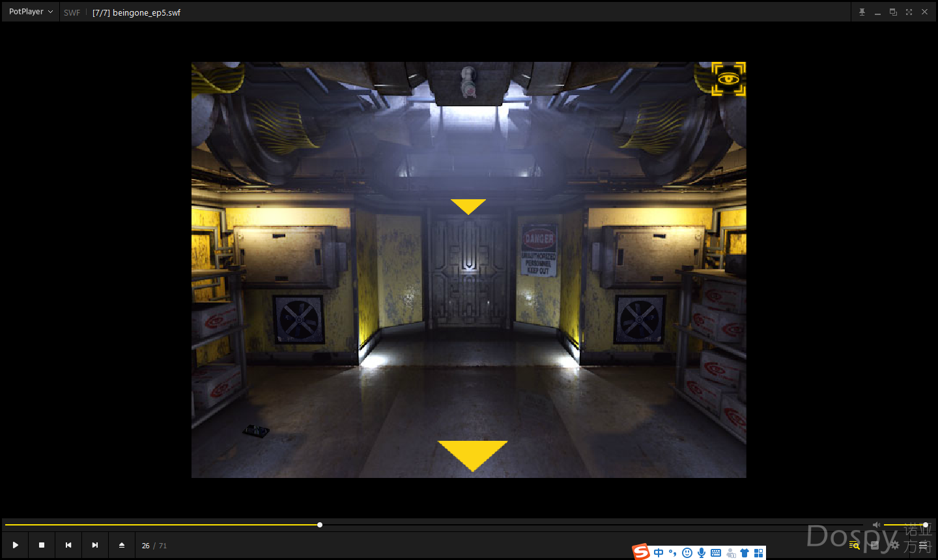
Task: Click the current time 26 readout
Action: [145, 546]
